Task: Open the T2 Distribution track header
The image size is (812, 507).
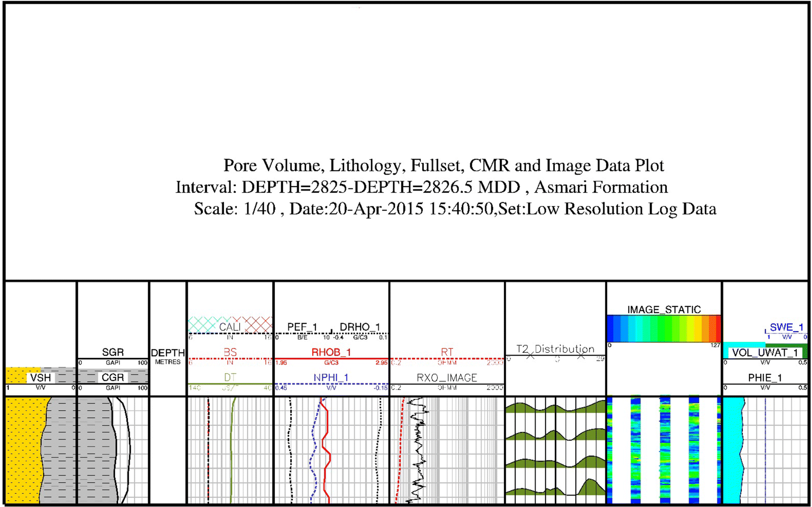Action: [x=556, y=348]
